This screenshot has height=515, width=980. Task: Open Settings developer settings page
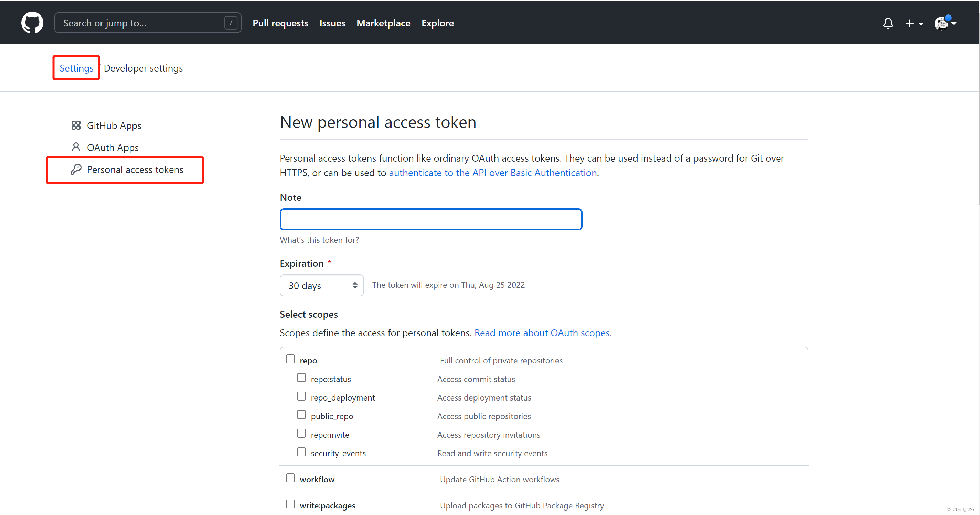pos(142,68)
